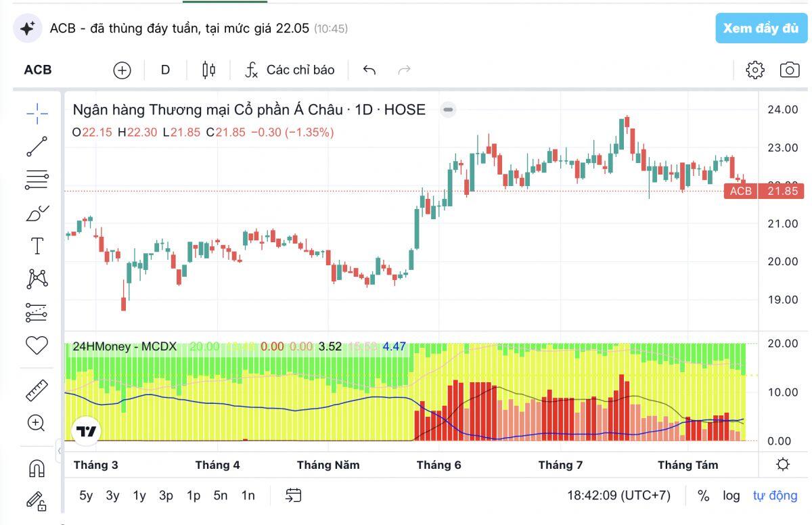Click the ACB headline alert text
The image size is (812, 525).
(179, 28)
